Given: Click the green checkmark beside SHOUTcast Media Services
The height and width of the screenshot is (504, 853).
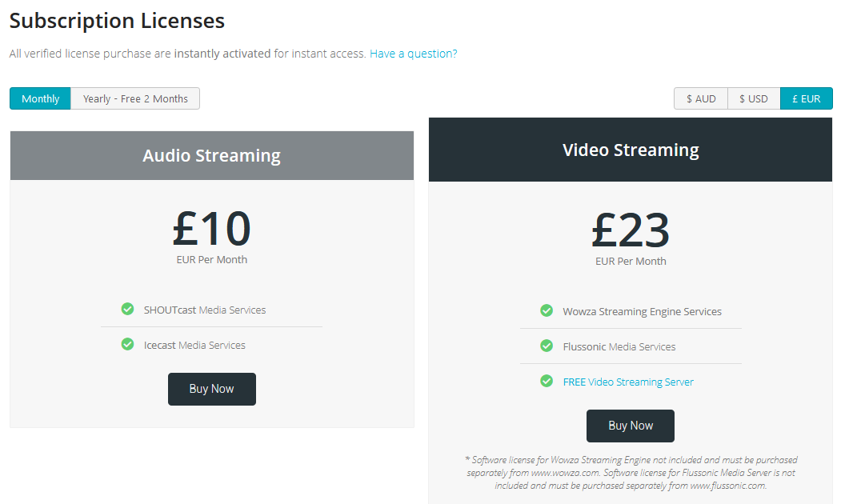Looking at the screenshot, I should click(127, 309).
